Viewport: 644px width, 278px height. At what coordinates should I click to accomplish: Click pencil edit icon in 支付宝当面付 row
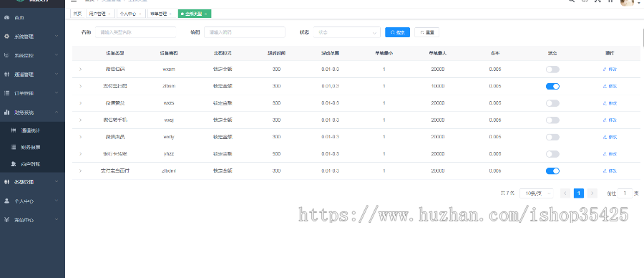(605, 171)
